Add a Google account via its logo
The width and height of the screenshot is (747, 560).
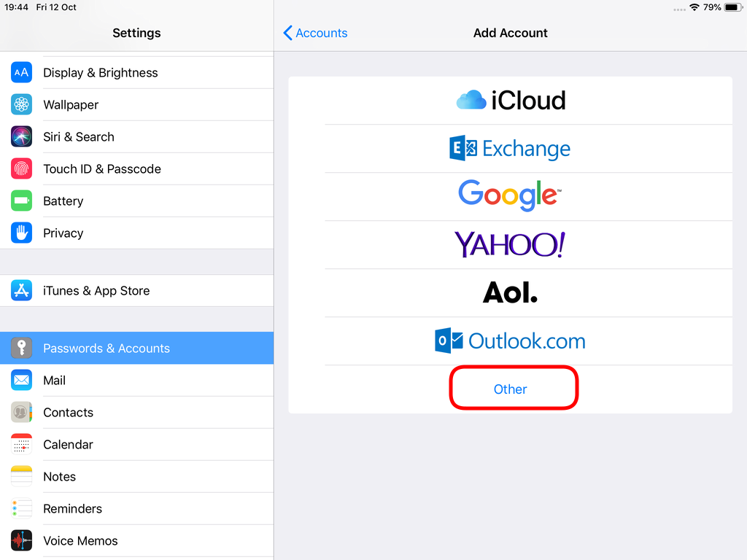pos(510,195)
